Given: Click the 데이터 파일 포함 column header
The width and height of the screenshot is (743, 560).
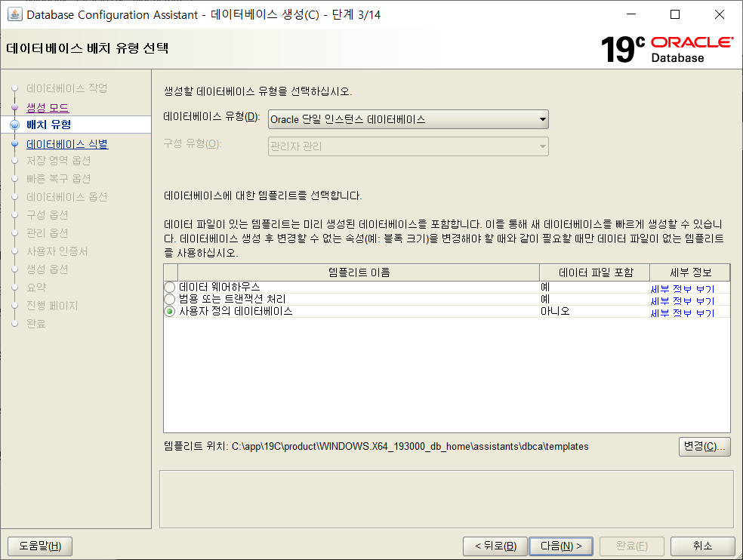Looking at the screenshot, I should [x=595, y=272].
